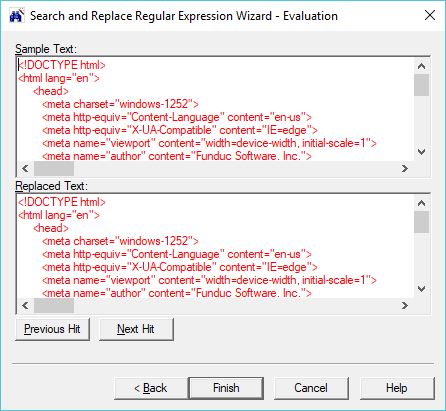Click Replaced Text scroll right arrow
Image resolution: width=446 pixels, height=411 pixels.
[x=405, y=305]
